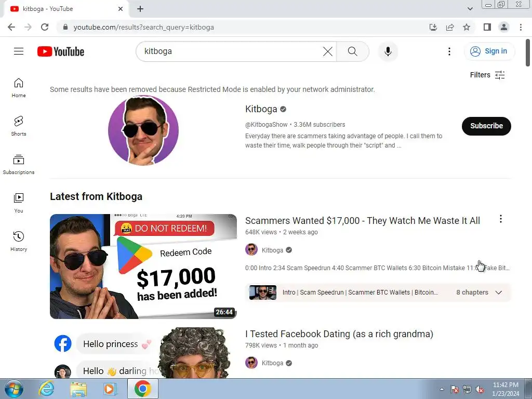Open the Kitboga channel avatar
Viewport: 532px width, 399px height.
pyautogui.click(x=143, y=130)
